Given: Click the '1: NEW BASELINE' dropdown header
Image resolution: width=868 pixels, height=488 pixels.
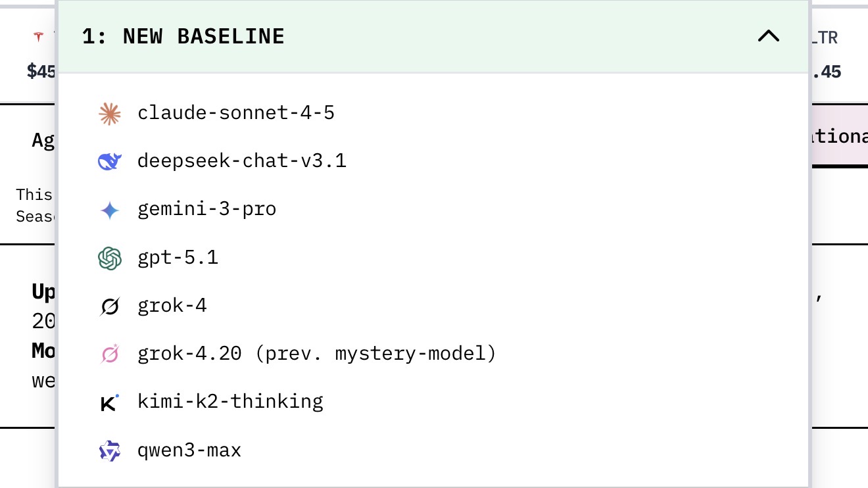Looking at the screenshot, I should click(x=184, y=36).
